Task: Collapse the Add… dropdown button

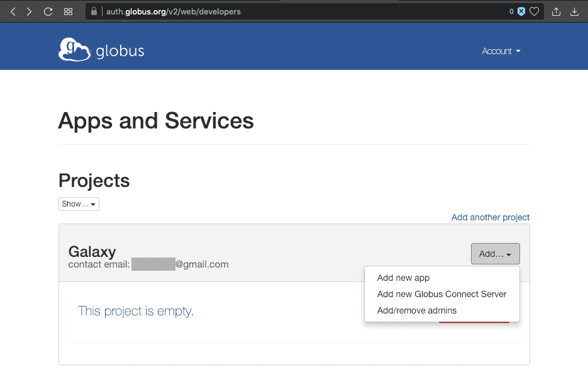Action: coord(495,254)
